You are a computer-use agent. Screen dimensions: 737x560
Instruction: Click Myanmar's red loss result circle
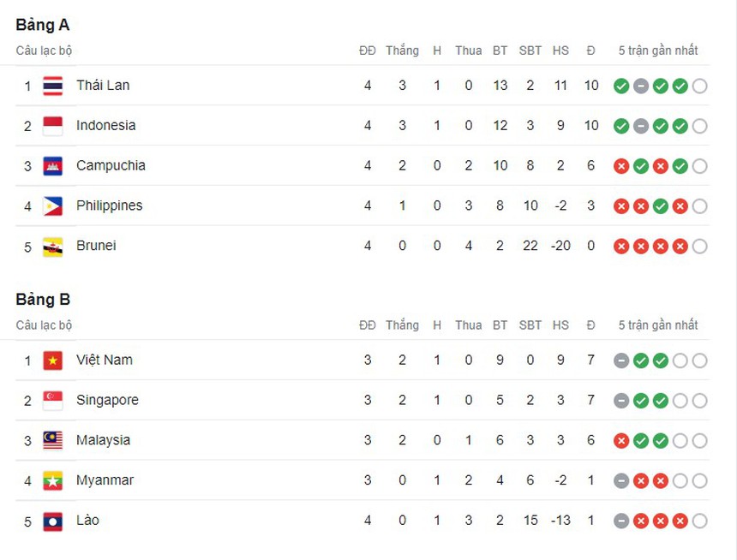[x=640, y=480]
